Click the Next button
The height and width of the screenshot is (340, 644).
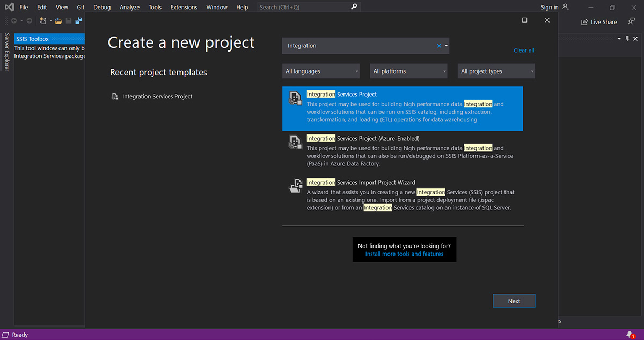pyautogui.click(x=514, y=301)
